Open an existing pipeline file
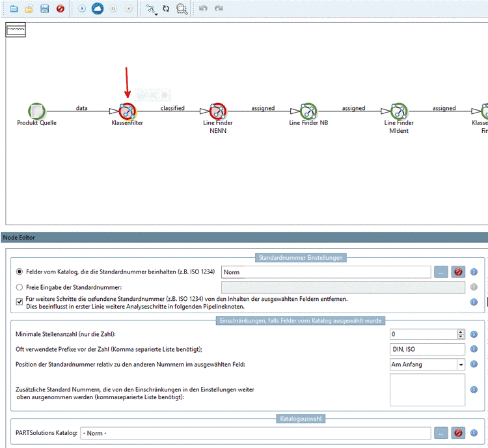This screenshot has height=448, width=488. (29, 8)
